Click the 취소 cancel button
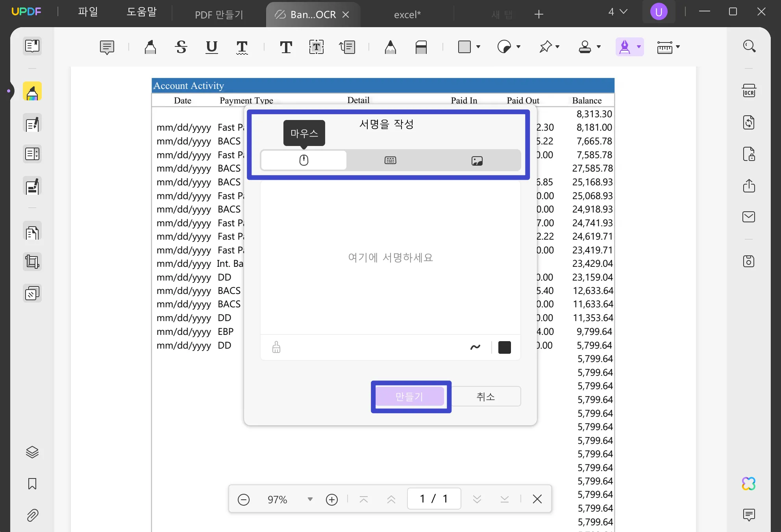 pos(486,396)
